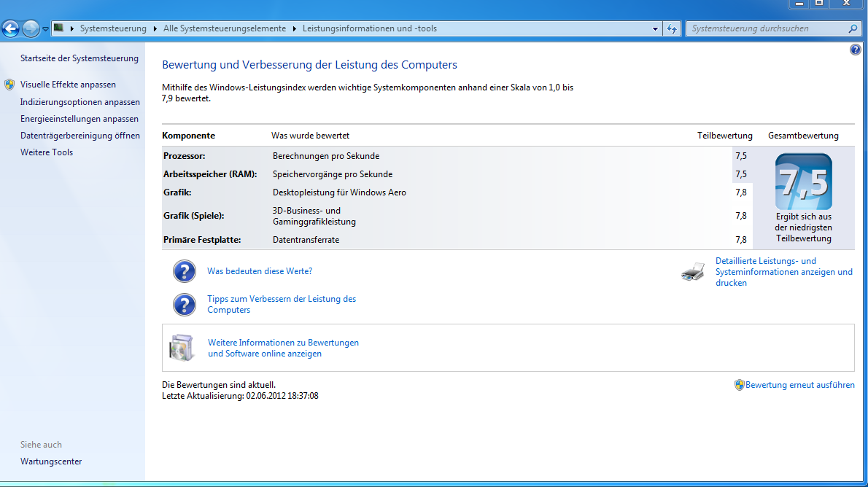Open help via the blue question icon
868x487 pixels.
(856, 50)
